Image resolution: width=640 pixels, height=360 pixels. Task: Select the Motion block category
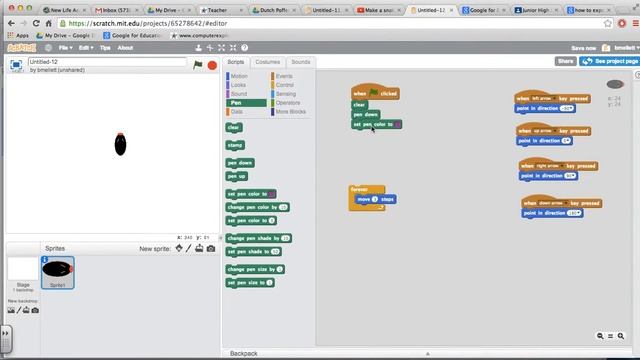pyautogui.click(x=238, y=76)
